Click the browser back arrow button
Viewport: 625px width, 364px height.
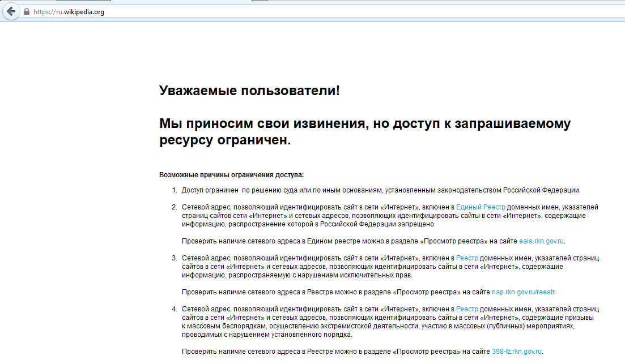[x=11, y=11]
